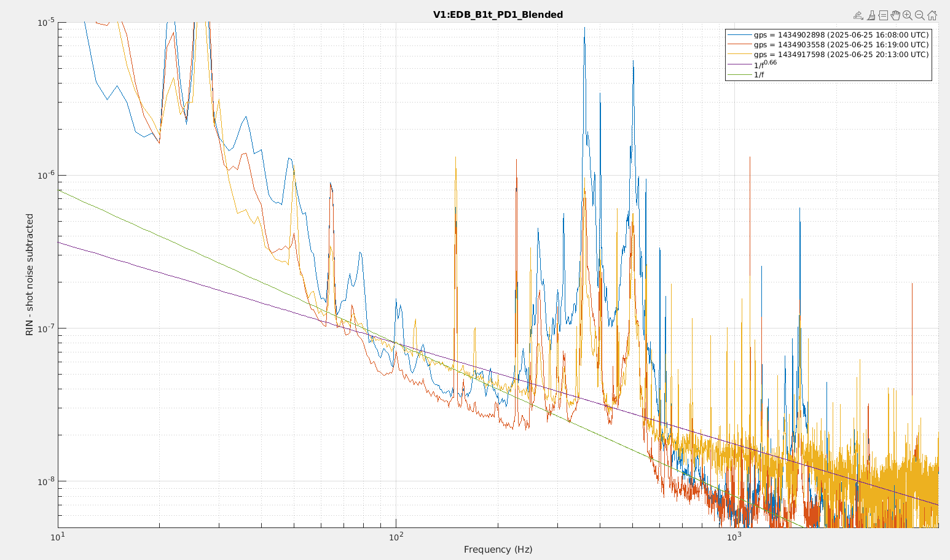The height and width of the screenshot is (560, 950).
Task: Select the RIN - shot noise subtracted label
Action: 29,274
